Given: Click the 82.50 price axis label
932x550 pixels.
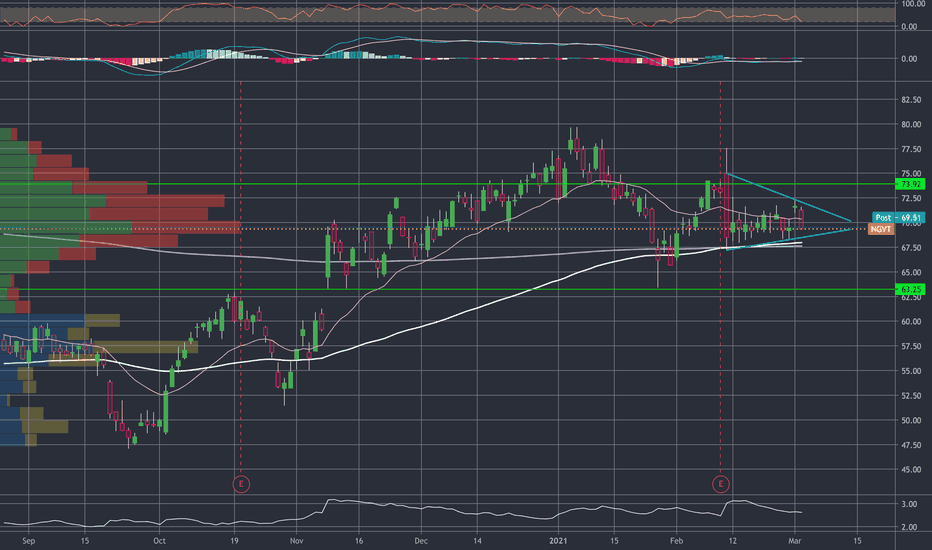Looking at the screenshot, I should click(x=911, y=100).
